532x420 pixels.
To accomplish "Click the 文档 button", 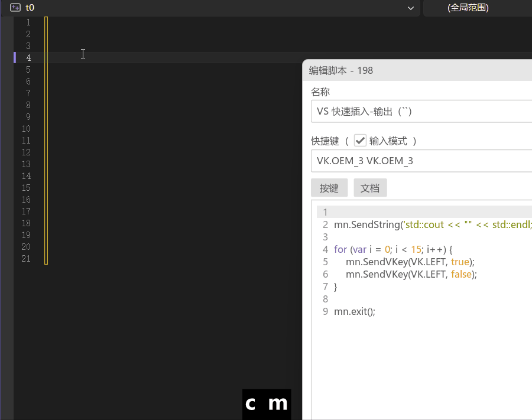I will coord(370,188).
